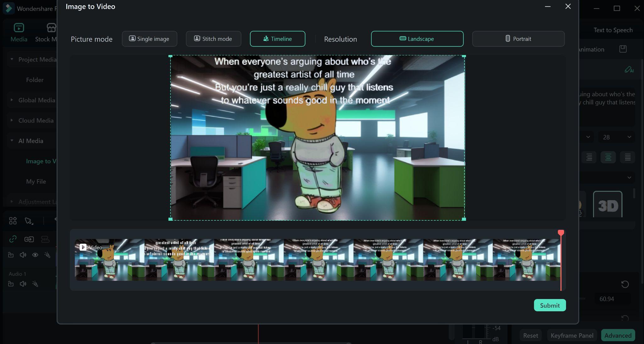Toggle the green auto link chain icon
The image size is (644, 344).
13,239
